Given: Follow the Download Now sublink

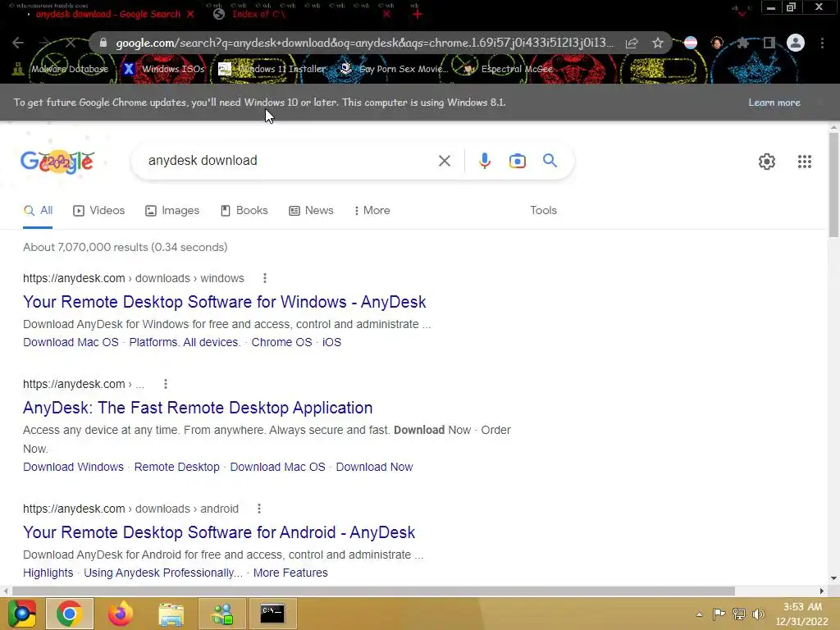Looking at the screenshot, I should [374, 467].
